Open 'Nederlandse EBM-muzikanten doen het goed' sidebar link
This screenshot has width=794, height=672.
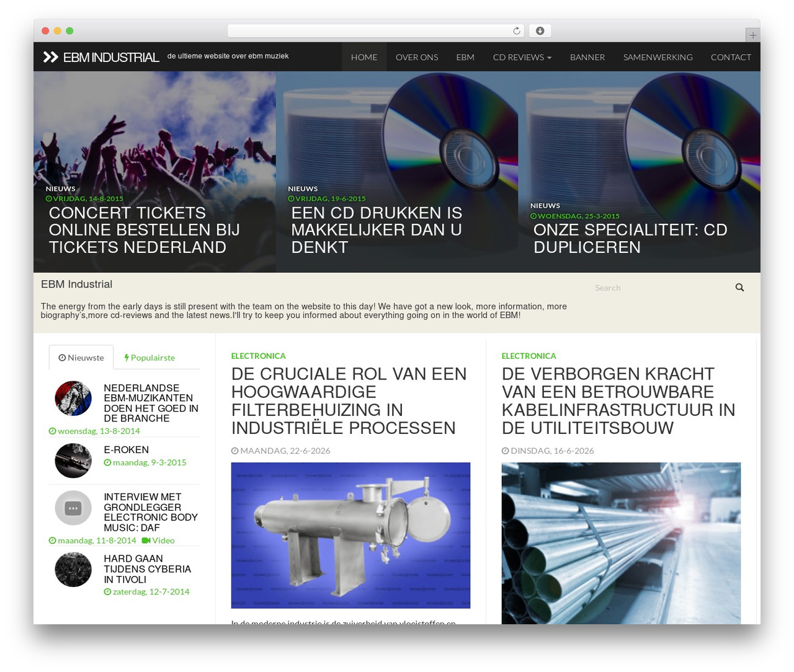click(x=151, y=403)
